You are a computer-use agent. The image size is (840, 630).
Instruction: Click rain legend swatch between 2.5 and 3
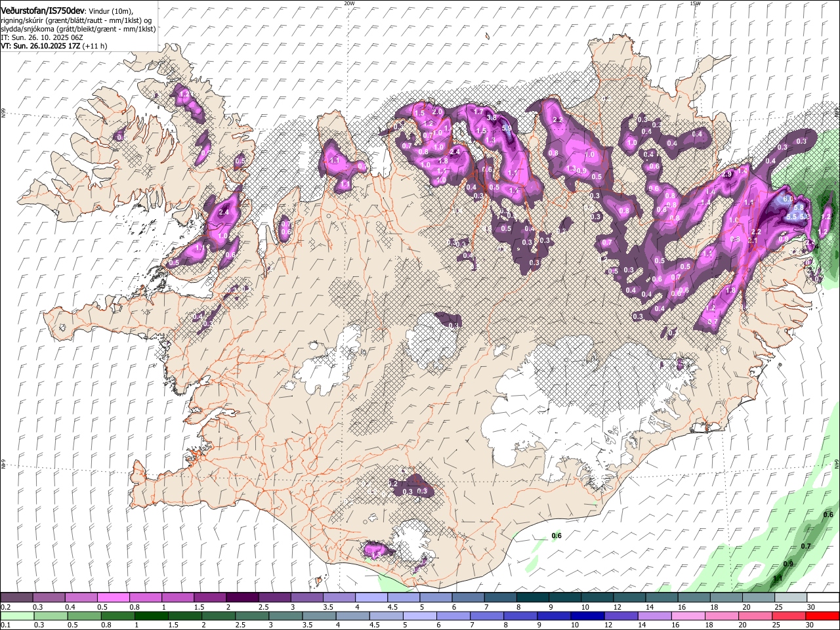click(x=252, y=616)
